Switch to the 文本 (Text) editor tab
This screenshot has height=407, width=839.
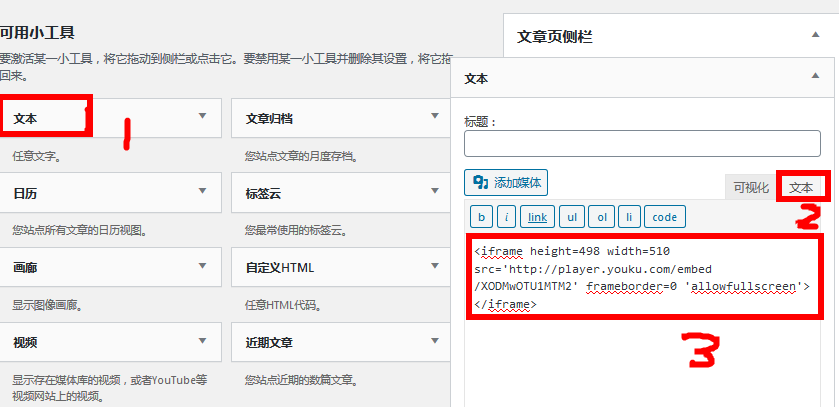coord(801,187)
